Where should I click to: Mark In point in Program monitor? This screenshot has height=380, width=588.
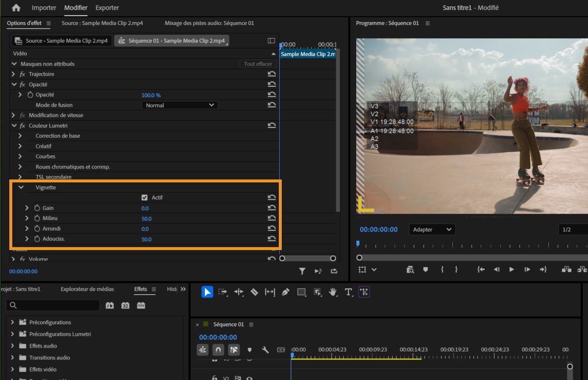442,269
